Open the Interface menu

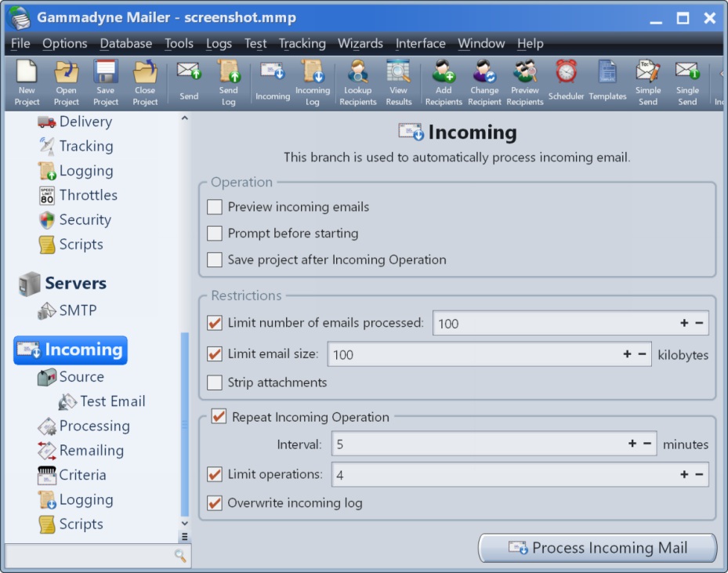pyautogui.click(x=420, y=44)
